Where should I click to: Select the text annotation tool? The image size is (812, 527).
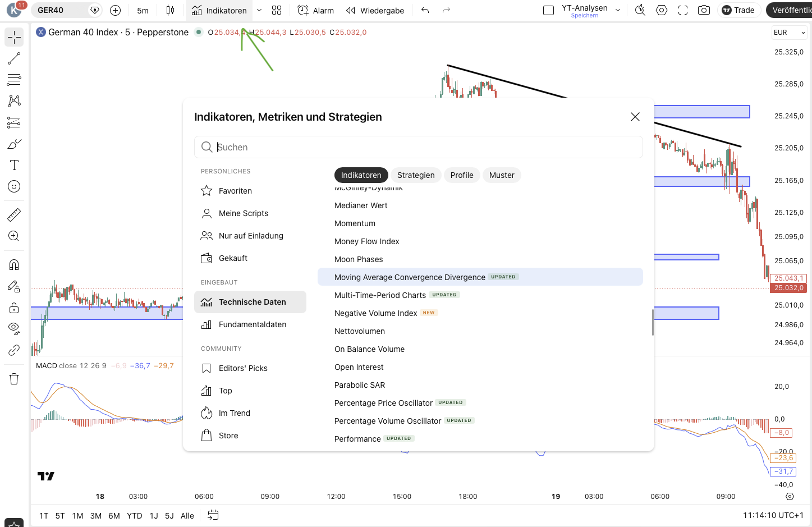click(x=14, y=165)
